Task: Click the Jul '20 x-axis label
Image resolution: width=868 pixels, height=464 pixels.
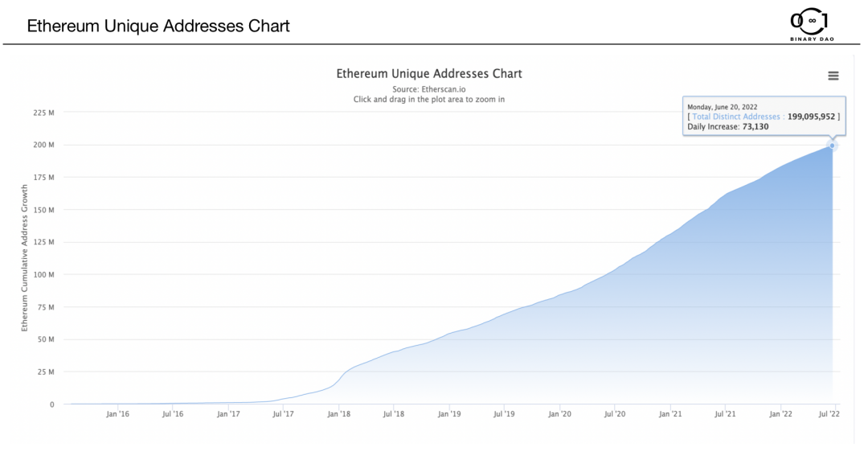Action: coord(615,414)
